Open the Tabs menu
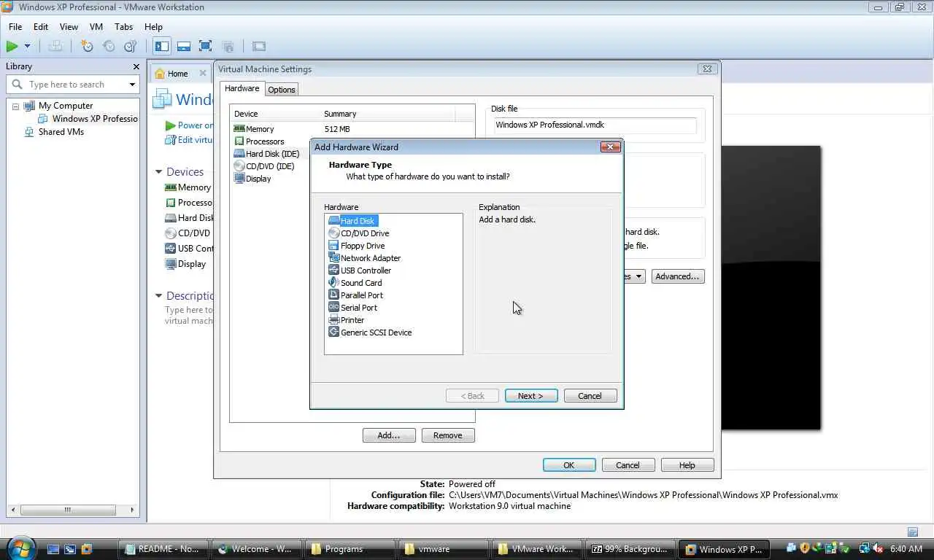The image size is (934, 560). (124, 26)
